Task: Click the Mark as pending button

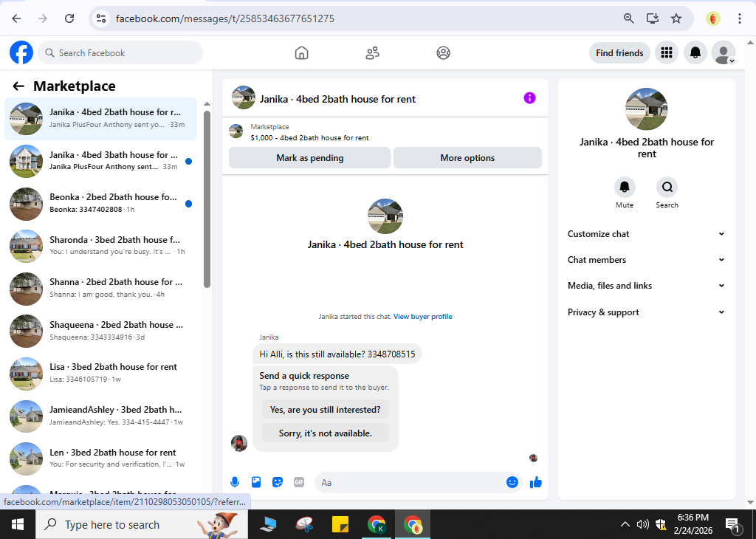Action: (x=309, y=158)
